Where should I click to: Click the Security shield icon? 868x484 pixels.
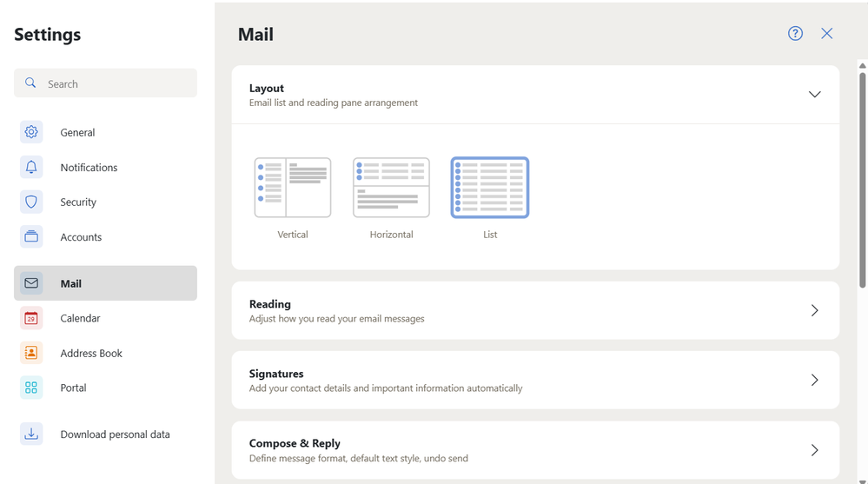pos(31,202)
